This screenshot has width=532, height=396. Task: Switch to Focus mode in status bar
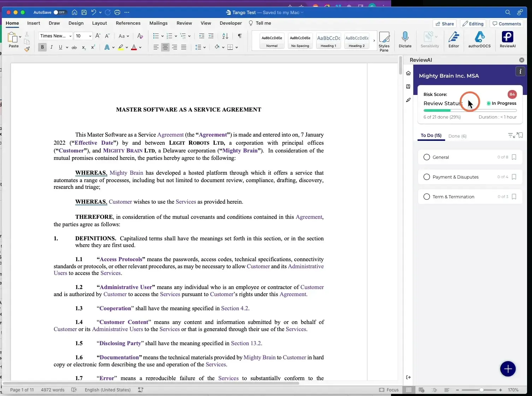pyautogui.click(x=389, y=390)
